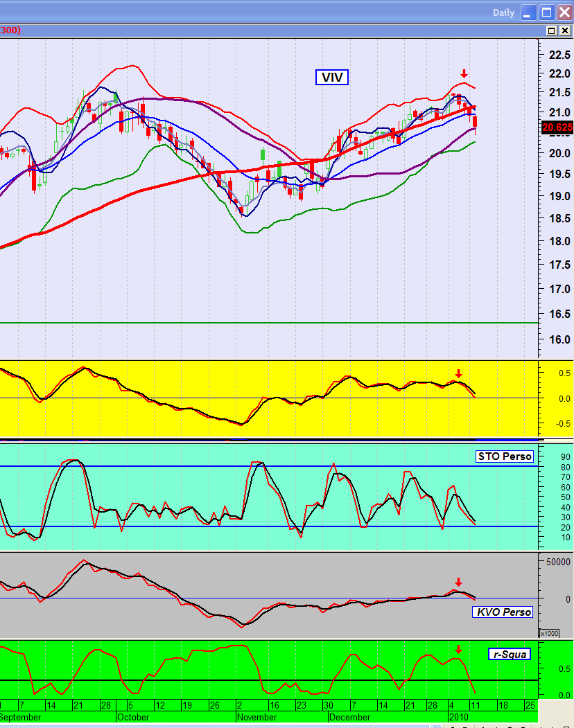The width and height of the screenshot is (574, 728).
Task: Select the VIV ticker symbol label
Action: (x=332, y=77)
